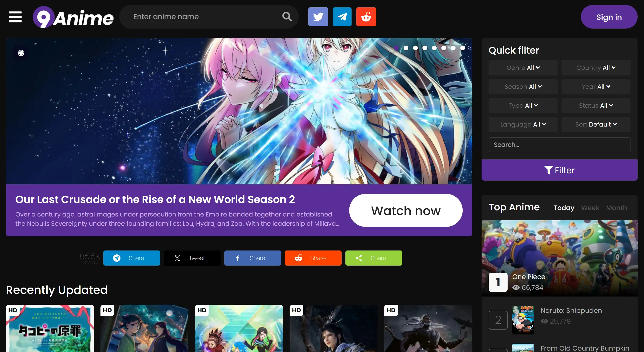Click the Sign in button
The width and height of the screenshot is (644, 352).
click(x=609, y=17)
